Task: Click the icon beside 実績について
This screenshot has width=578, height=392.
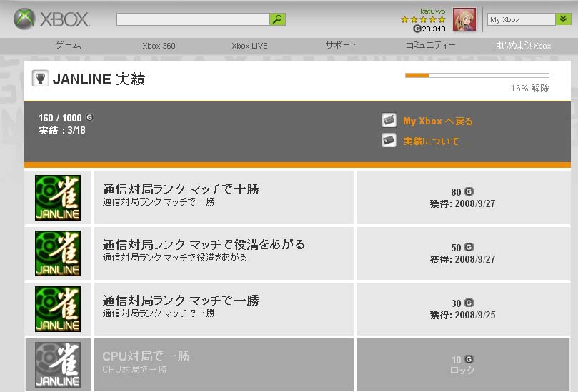Action: pos(389,140)
